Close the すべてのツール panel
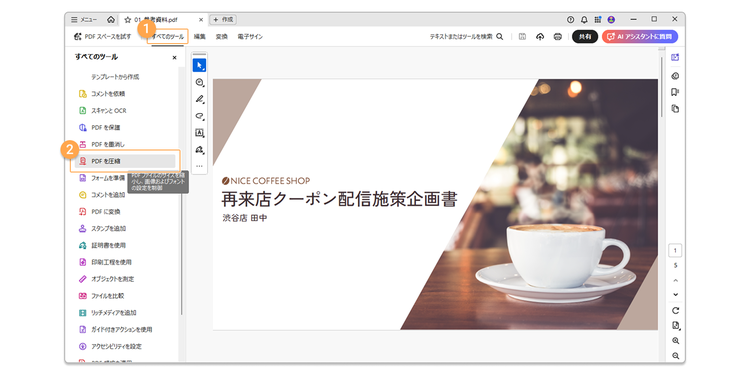Viewport: 750px width, 375px height. point(175,57)
